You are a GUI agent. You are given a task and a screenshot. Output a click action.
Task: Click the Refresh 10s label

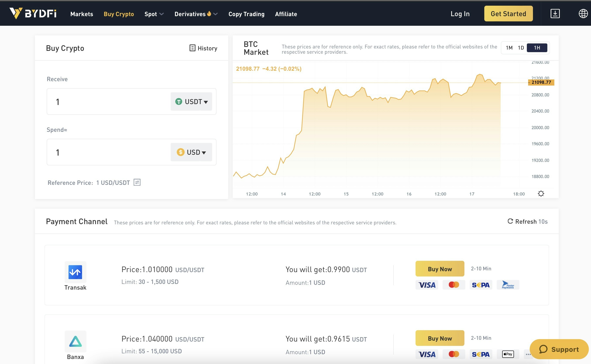[x=531, y=221]
